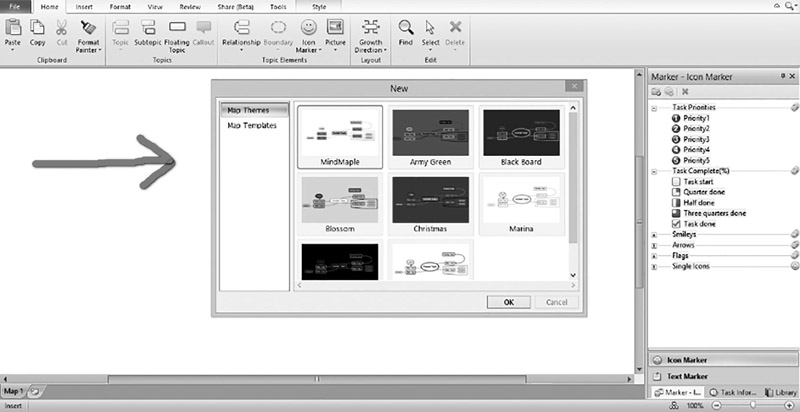This screenshot has height=412, width=800.
Task: Click the Relationship tool icon
Action: coord(241,29)
